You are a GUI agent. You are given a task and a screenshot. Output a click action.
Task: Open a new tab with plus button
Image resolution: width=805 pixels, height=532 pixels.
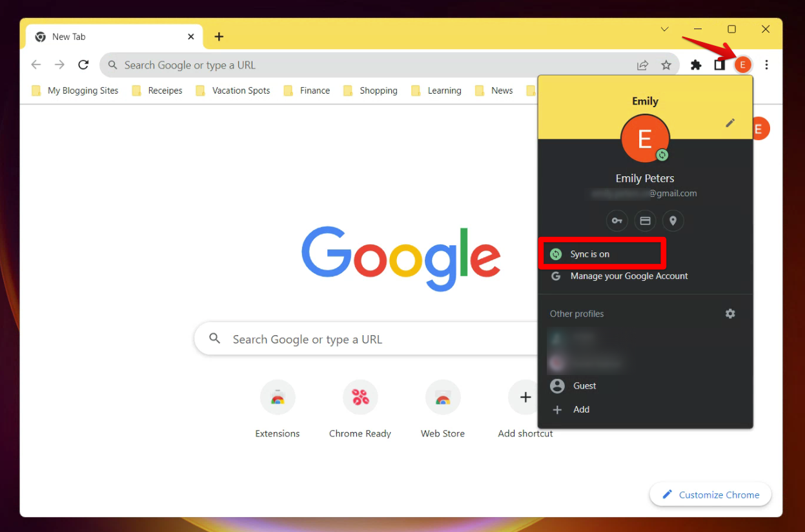(219, 37)
